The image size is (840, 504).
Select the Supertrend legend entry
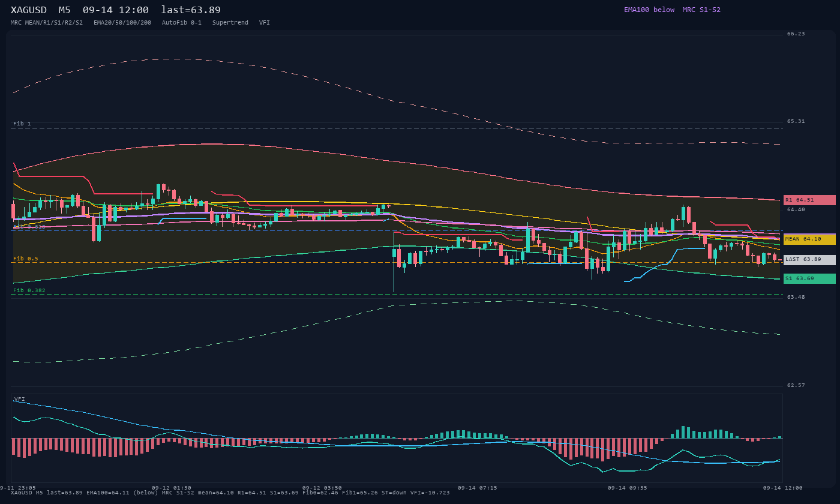point(230,23)
